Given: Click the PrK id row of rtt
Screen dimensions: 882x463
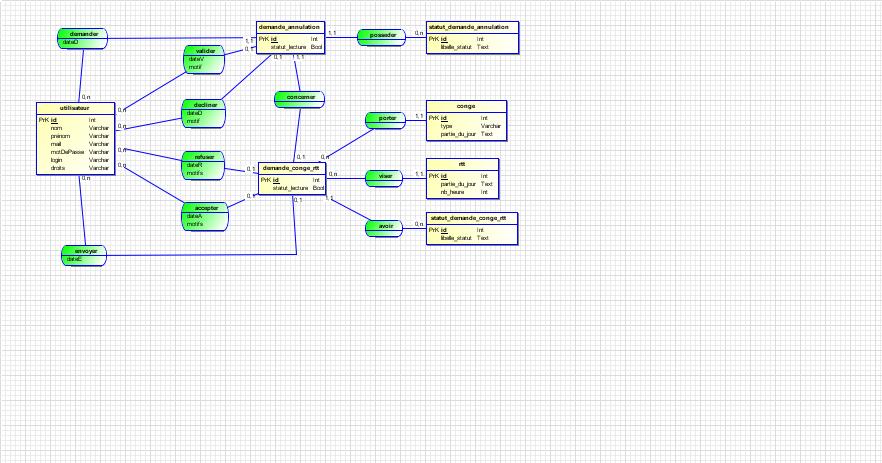Looking at the screenshot, I should click(x=462, y=176).
